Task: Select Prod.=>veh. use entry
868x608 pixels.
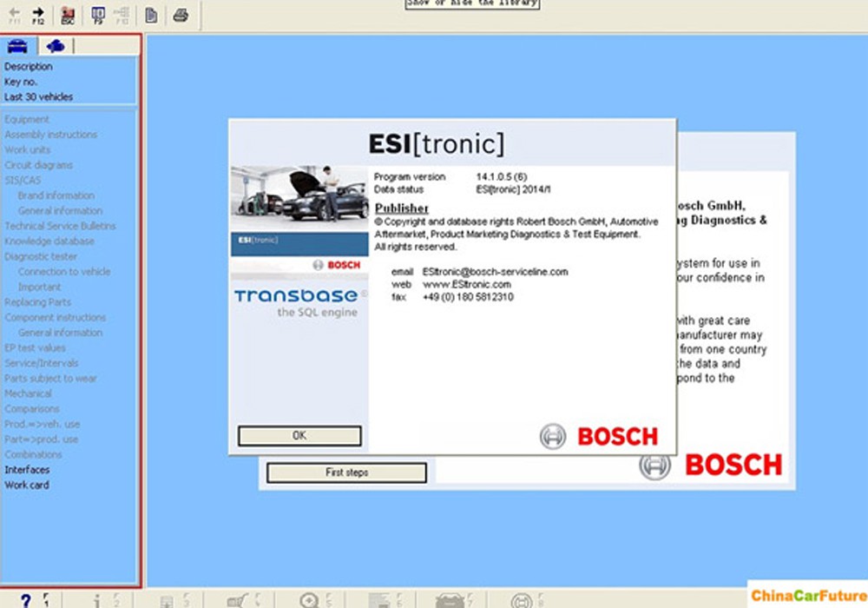Action: [x=42, y=424]
